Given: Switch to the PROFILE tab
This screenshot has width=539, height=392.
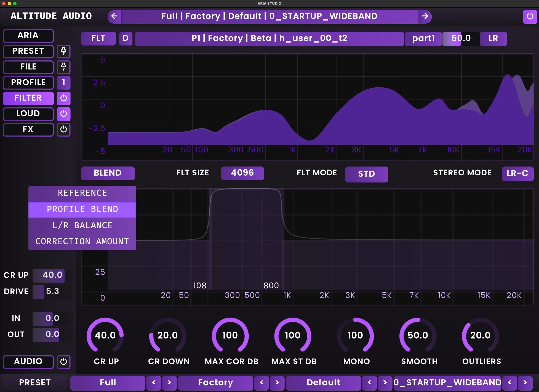Looking at the screenshot, I should (28, 82).
